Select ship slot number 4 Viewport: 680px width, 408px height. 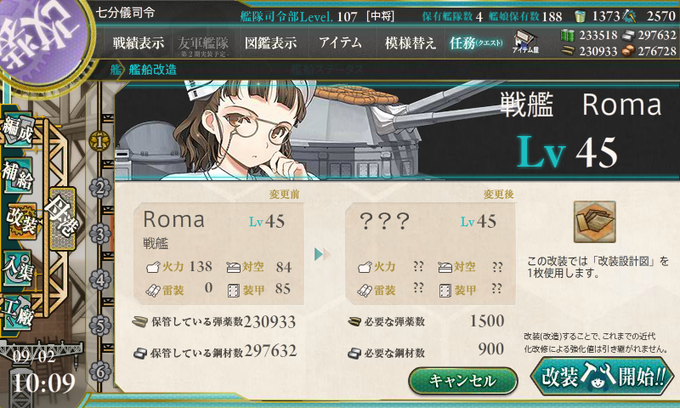click(x=100, y=280)
